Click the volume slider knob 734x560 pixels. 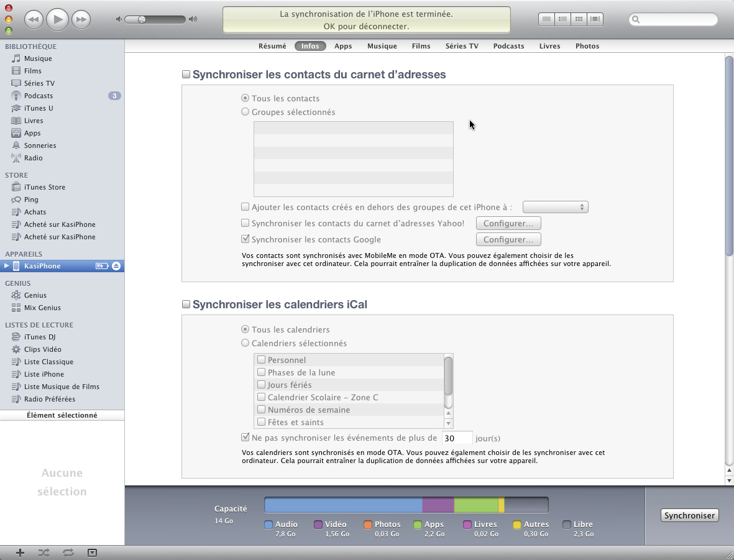142,19
